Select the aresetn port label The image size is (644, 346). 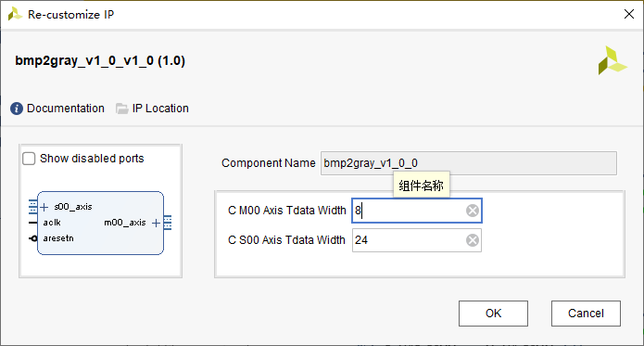(x=58, y=238)
